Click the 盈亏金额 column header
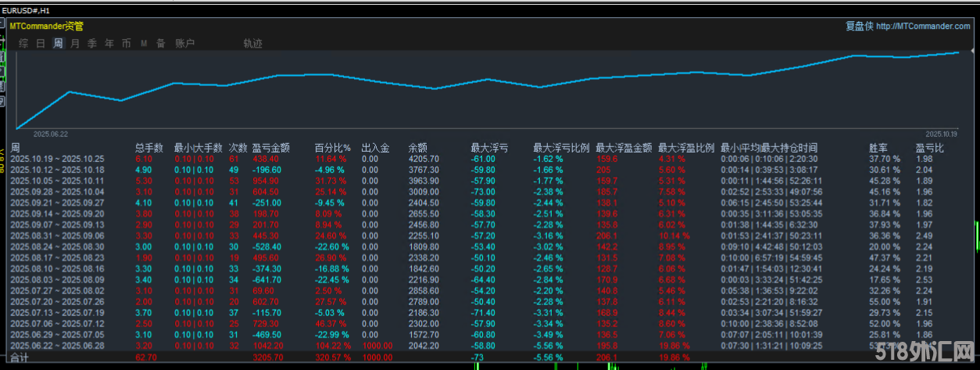980x370 pixels. click(x=270, y=147)
